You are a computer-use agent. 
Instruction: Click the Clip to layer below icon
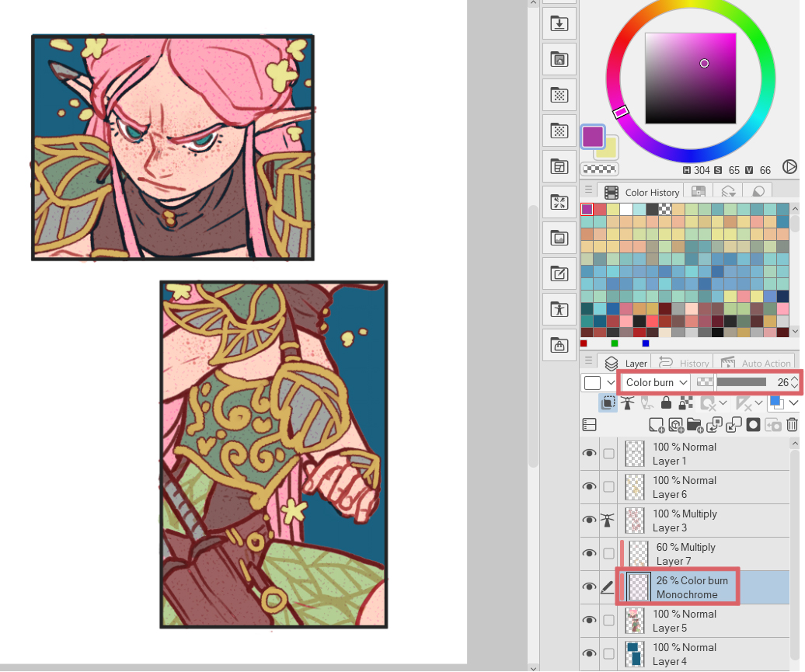608,403
